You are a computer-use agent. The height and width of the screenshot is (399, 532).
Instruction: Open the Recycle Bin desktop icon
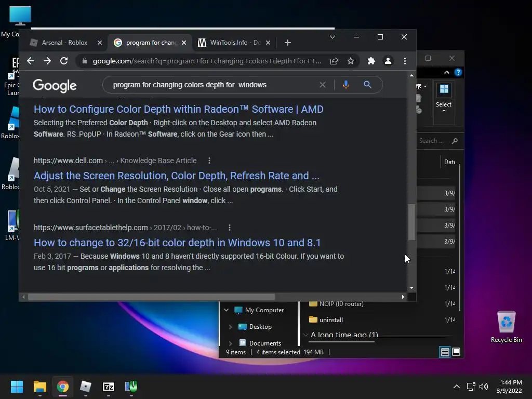click(x=506, y=327)
